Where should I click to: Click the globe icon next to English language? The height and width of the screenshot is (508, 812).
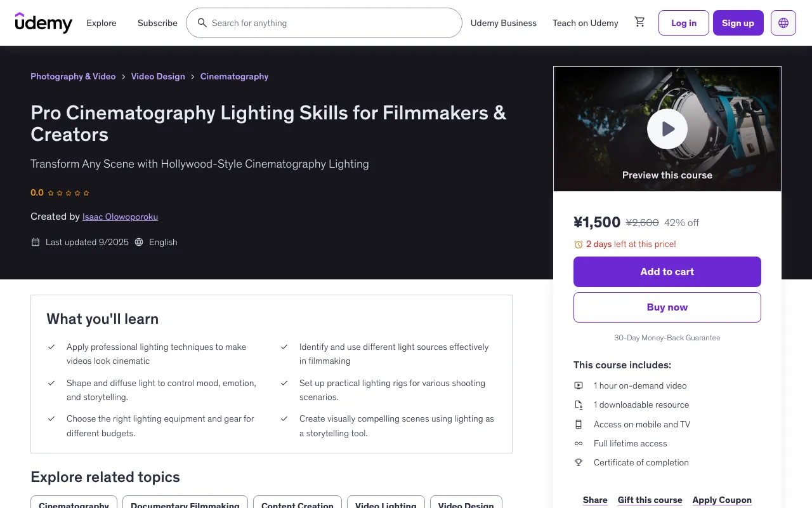click(x=138, y=242)
